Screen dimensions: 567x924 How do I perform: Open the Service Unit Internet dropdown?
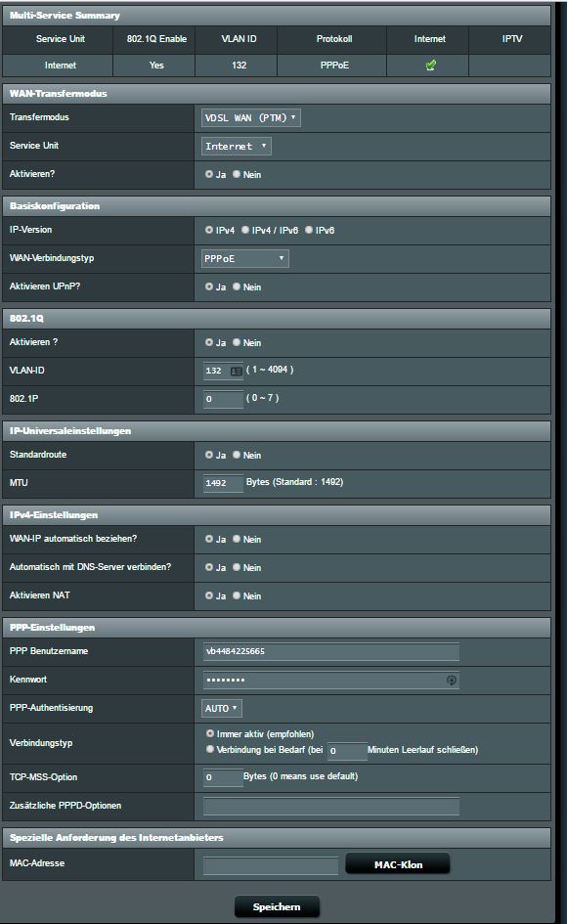point(237,146)
